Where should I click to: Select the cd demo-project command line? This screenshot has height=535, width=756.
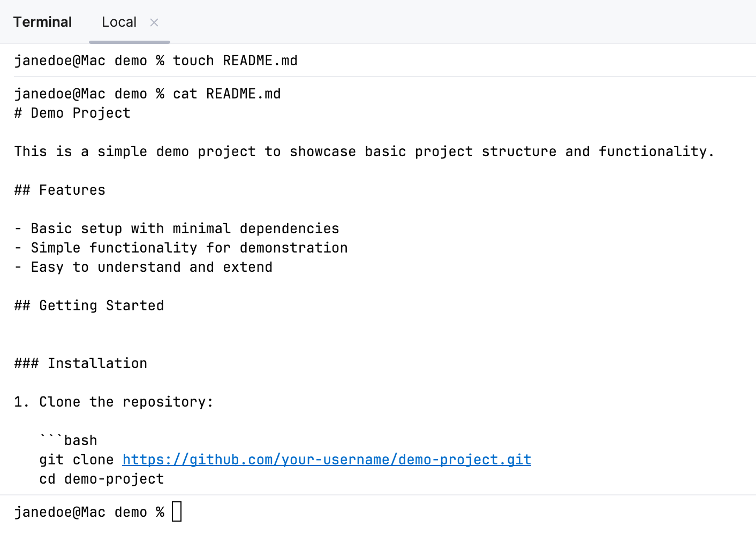pos(101,479)
